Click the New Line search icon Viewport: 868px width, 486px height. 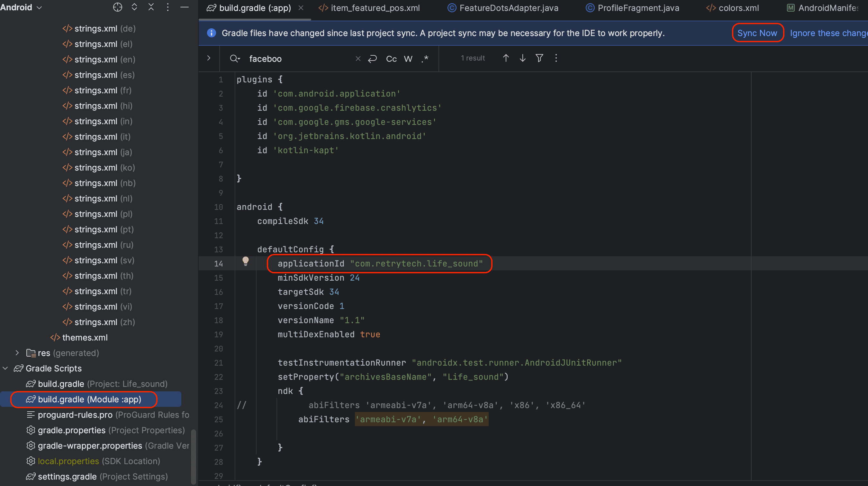pos(372,59)
